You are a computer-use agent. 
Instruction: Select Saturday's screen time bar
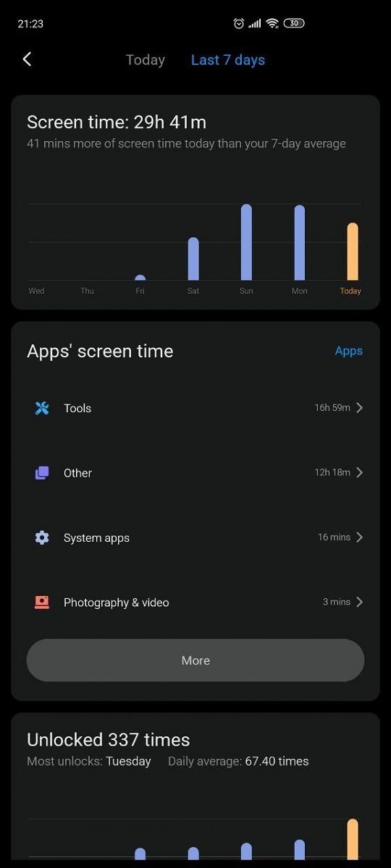click(x=193, y=259)
